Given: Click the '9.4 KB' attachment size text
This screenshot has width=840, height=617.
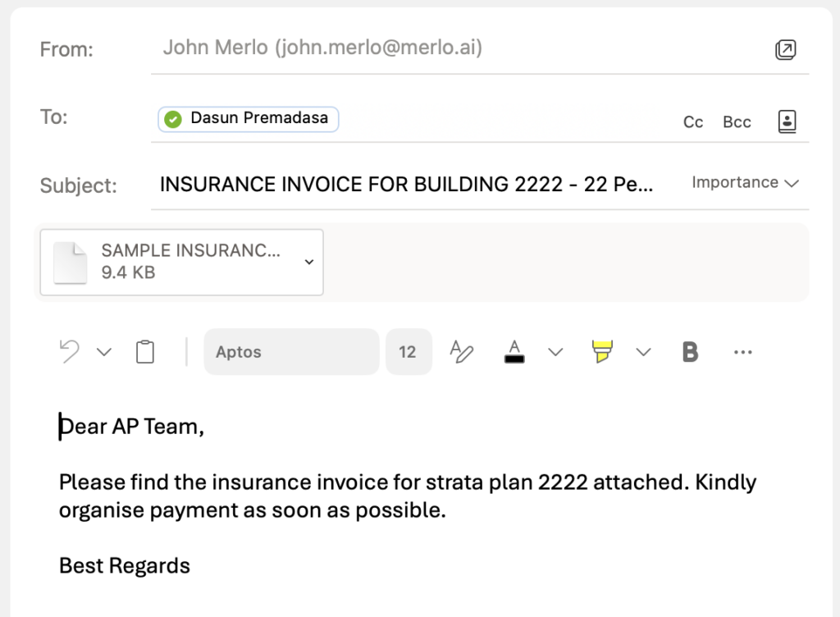Looking at the screenshot, I should [x=128, y=272].
